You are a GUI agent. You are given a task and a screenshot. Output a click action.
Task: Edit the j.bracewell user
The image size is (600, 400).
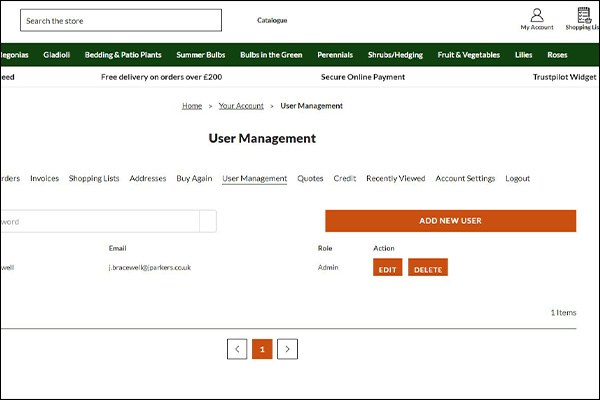387,269
